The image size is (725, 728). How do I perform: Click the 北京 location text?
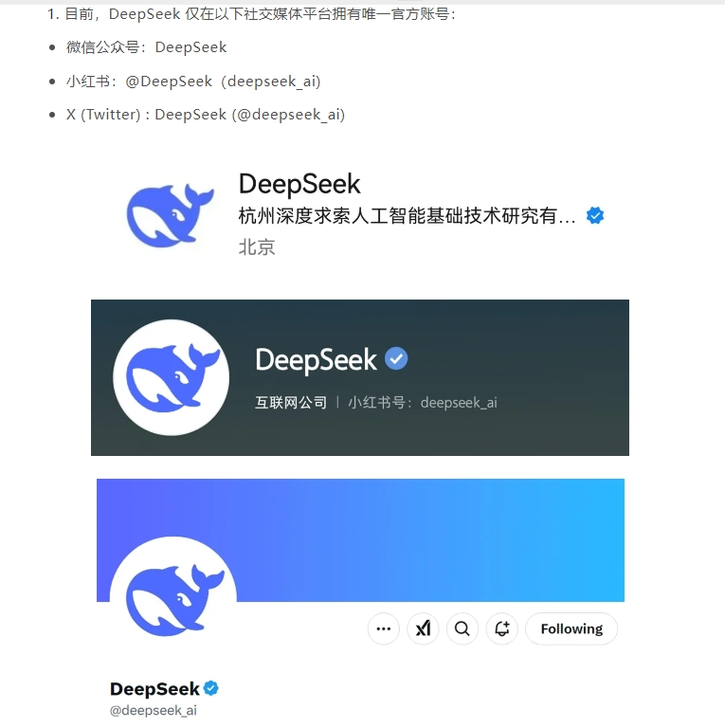point(257,247)
